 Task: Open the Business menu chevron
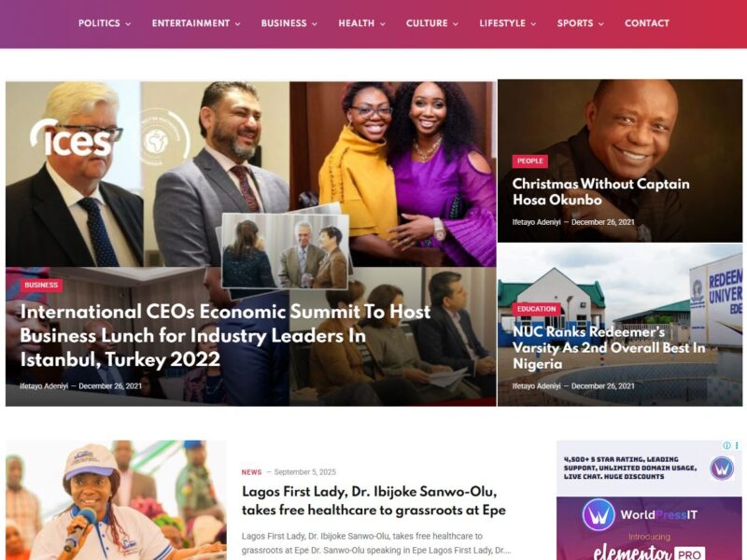(x=315, y=24)
